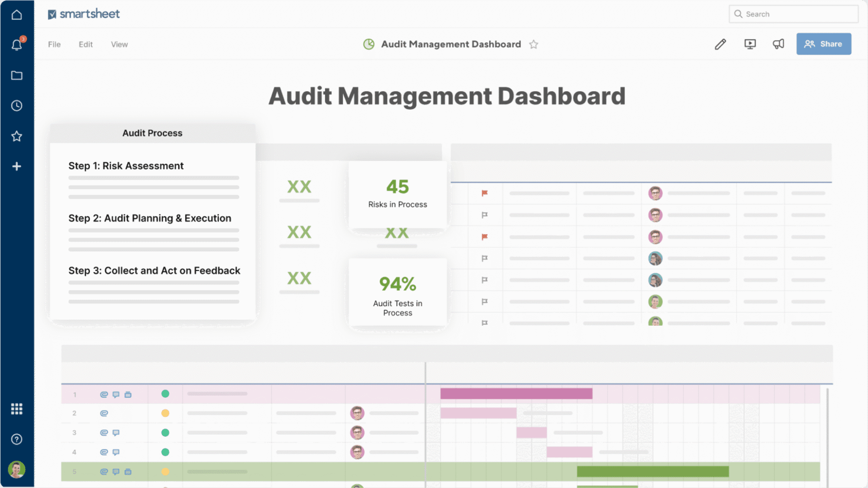This screenshot has width=868, height=488.
Task: Click the plus icon to create new
Action: coord(16,167)
